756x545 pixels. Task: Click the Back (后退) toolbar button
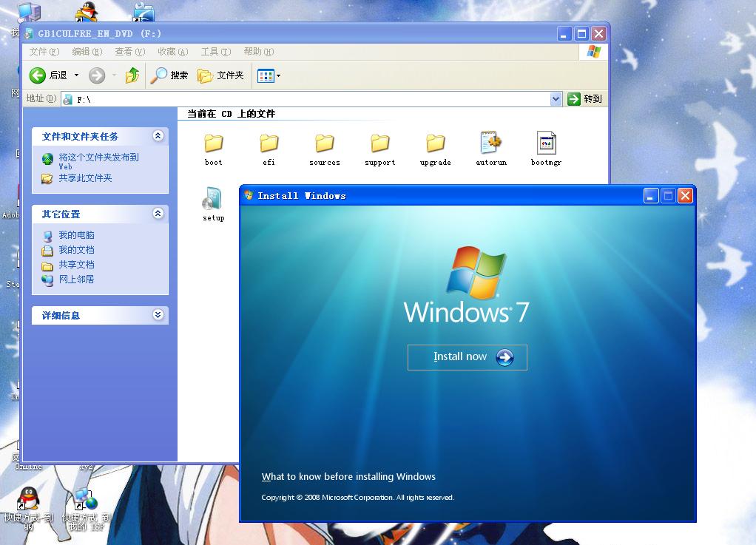[48, 75]
